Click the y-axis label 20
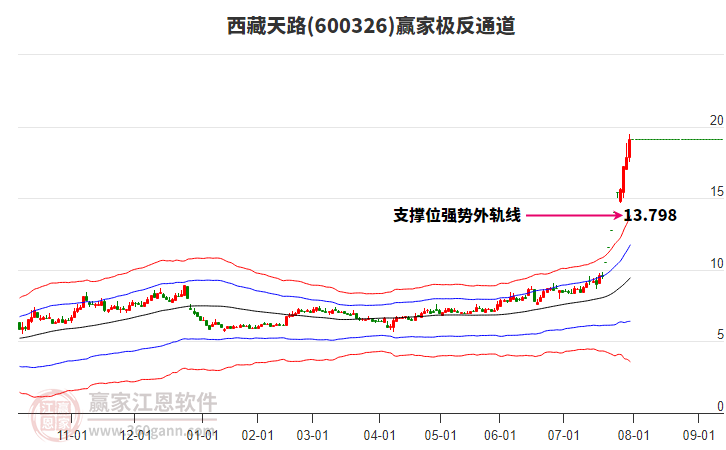The height and width of the screenshot is (450, 726). pos(716,120)
